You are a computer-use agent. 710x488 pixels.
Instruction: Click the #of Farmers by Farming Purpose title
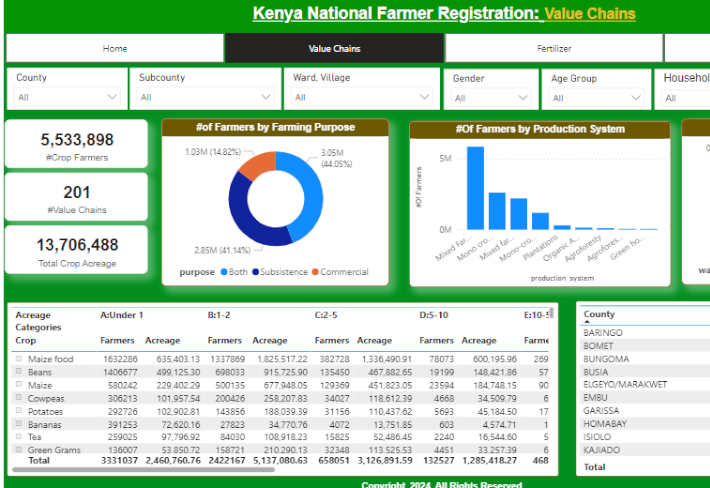[x=275, y=127]
